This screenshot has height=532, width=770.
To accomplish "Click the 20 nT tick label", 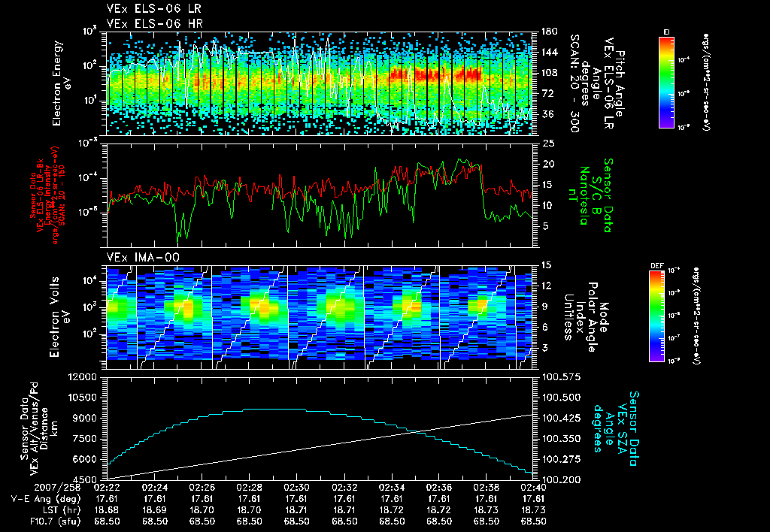I will [x=548, y=164].
